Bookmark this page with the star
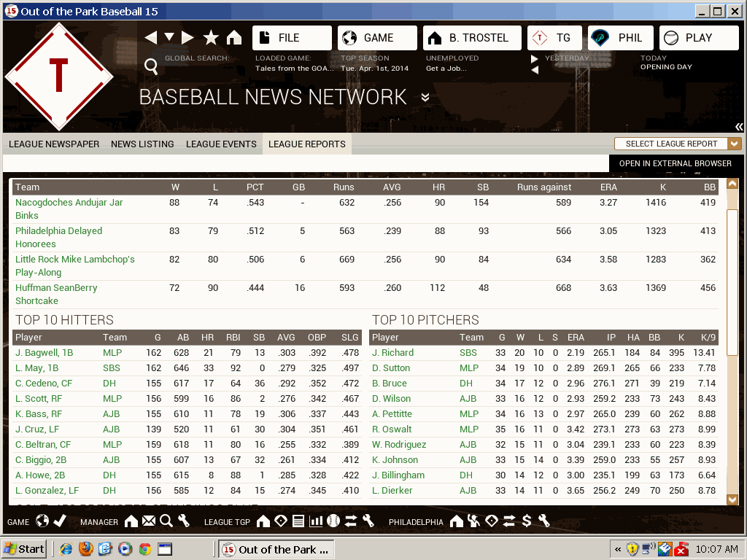This screenshot has height=560, width=747. point(211,38)
